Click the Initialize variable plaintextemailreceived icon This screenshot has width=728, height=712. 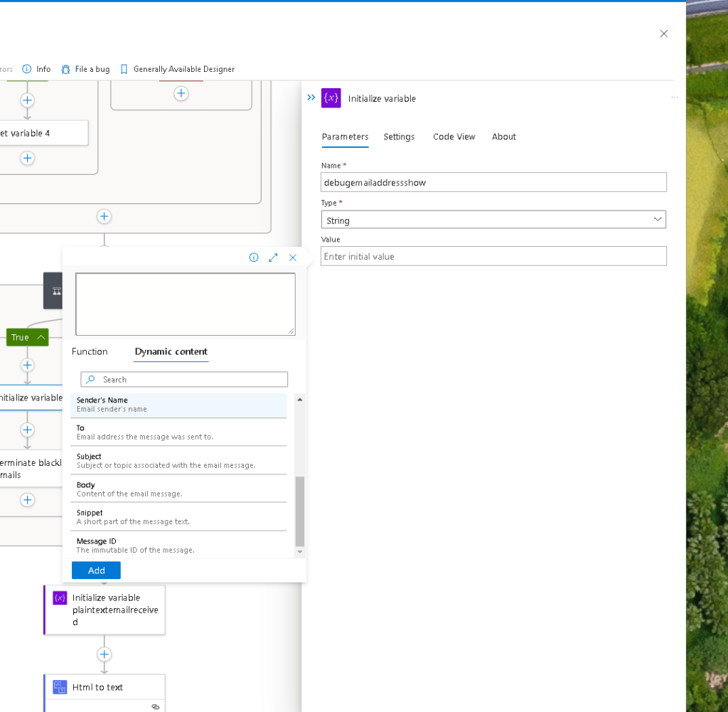click(x=60, y=597)
